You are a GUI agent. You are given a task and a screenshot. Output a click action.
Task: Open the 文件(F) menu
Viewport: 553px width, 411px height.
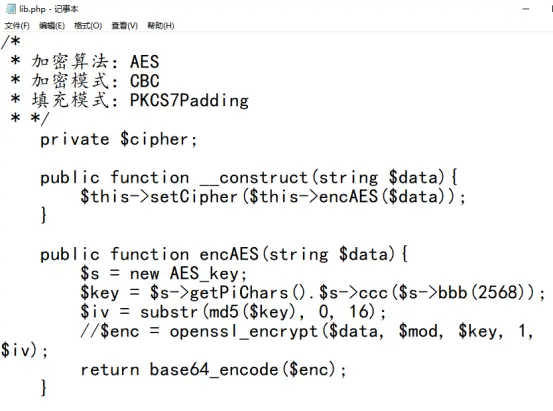[17, 26]
